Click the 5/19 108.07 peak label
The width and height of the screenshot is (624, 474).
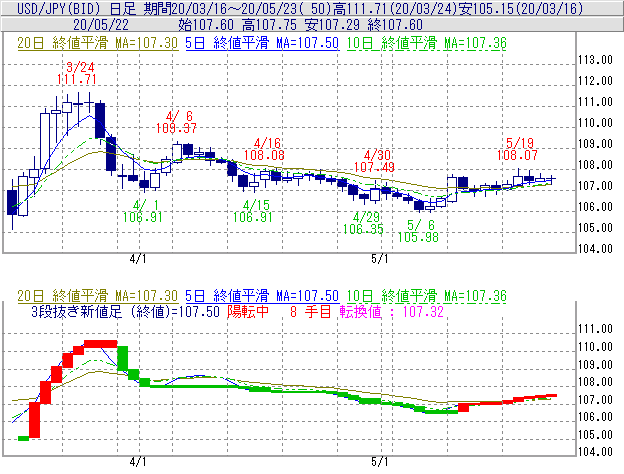[517, 149]
